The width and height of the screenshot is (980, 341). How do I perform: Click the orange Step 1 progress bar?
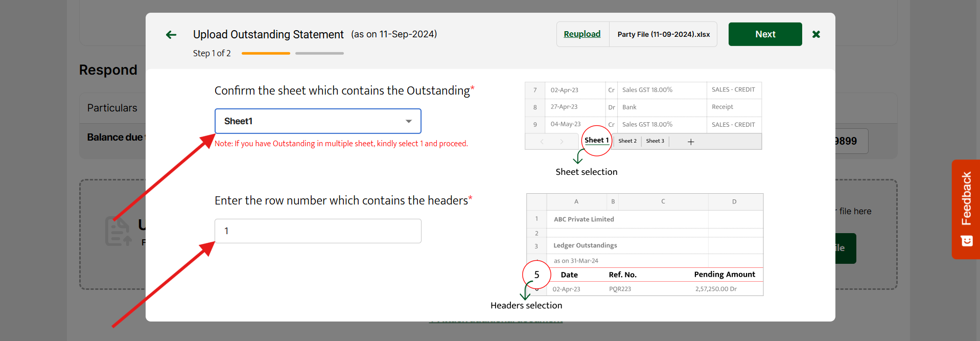[x=266, y=53]
